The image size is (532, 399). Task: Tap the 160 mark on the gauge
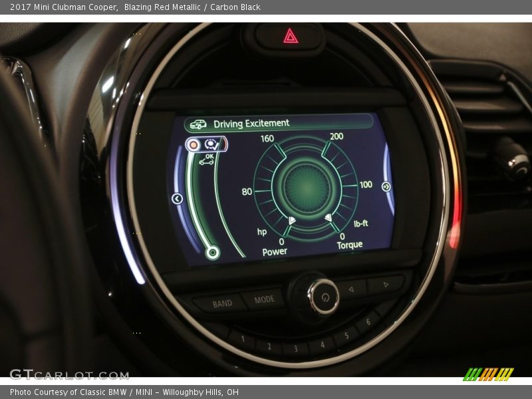(x=267, y=138)
